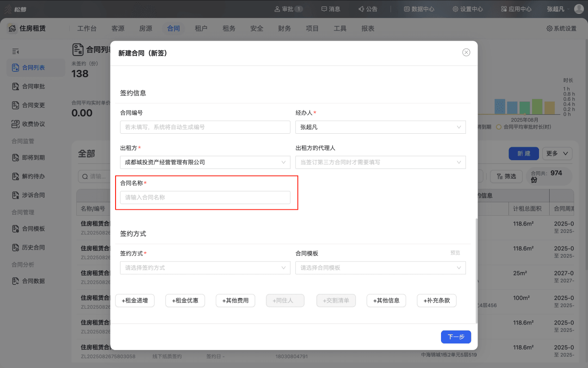Screen dimensions: 588x368
Task: Add a 租金递增 section
Action: click(135, 300)
